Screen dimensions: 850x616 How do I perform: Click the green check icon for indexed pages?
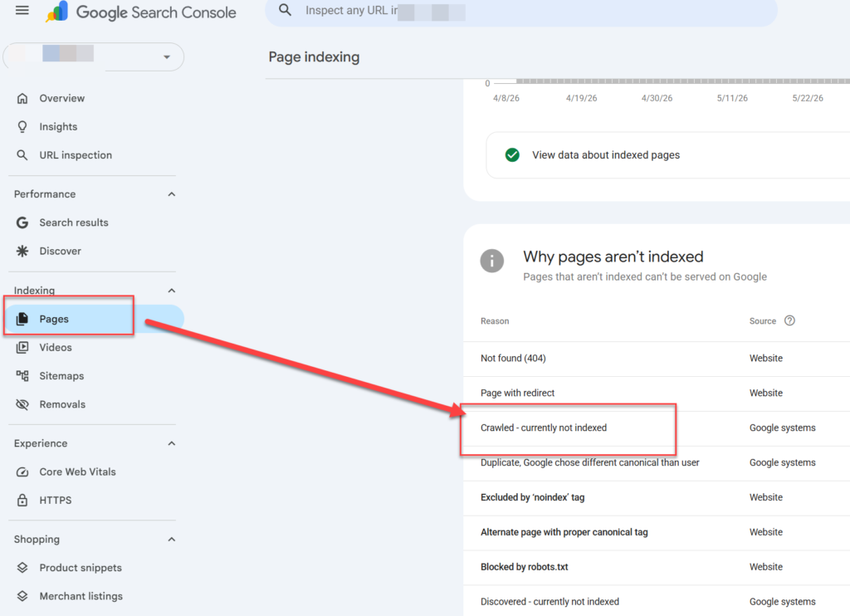512,155
